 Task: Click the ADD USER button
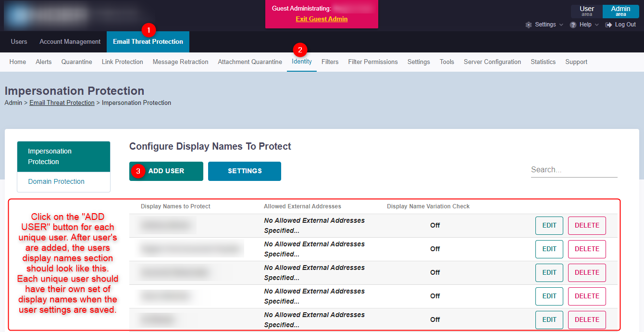[166, 171]
